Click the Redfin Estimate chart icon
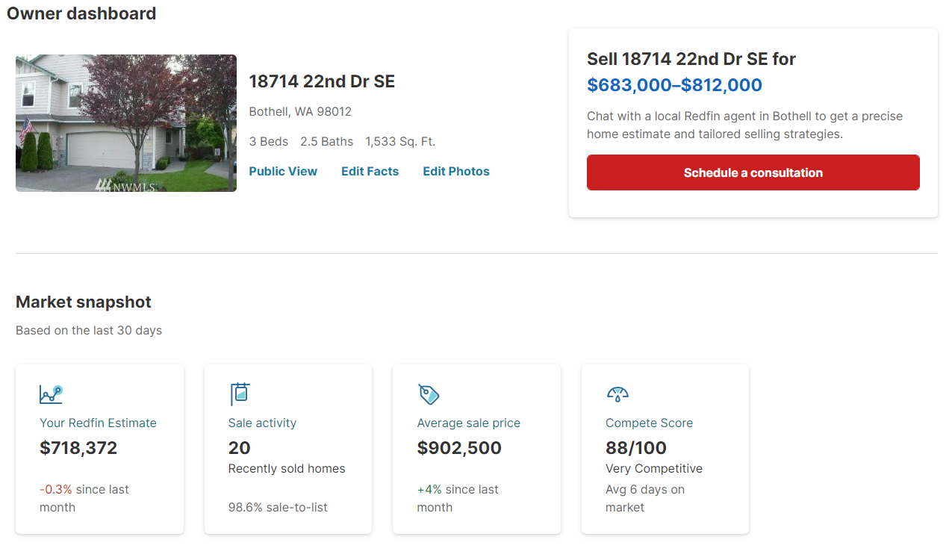Image resolution: width=952 pixels, height=560 pixels. pyautogui.click(x=51, y=394)
